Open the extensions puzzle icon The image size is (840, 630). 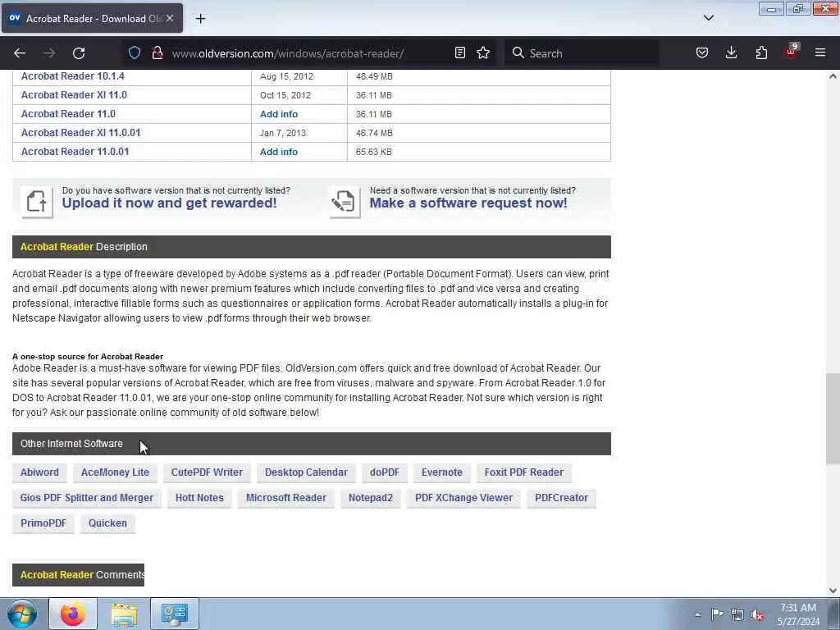(x=761, y=53)
